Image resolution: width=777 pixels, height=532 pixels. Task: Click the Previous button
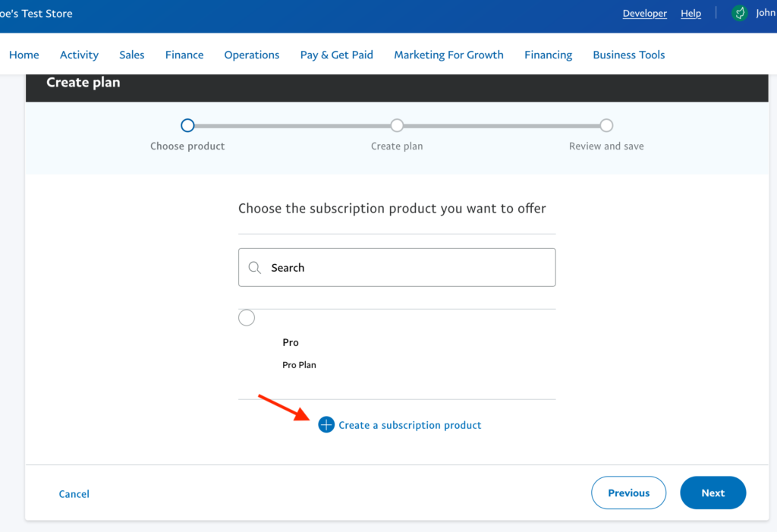click(x=628, y=493)
